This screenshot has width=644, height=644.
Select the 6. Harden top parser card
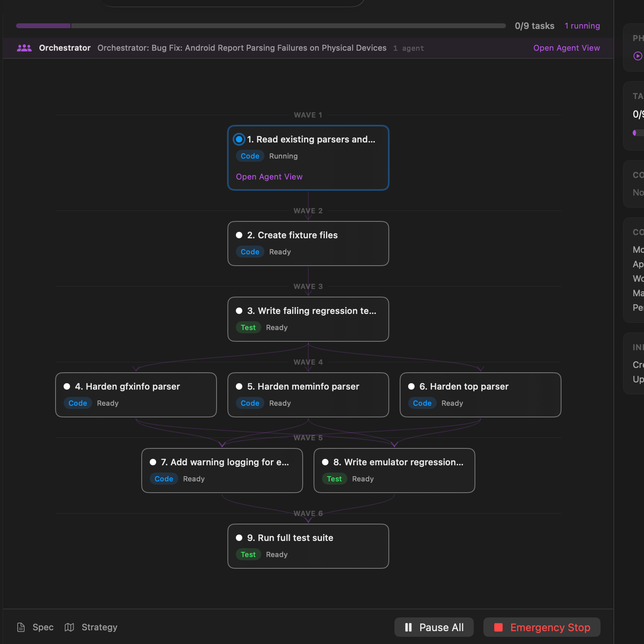(x=481, y=395)
